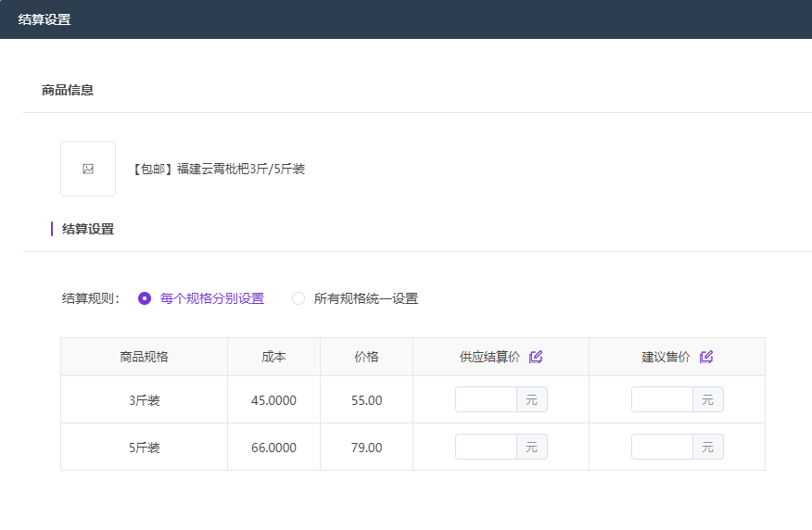
Task: Click the edit icon beside 供应结算价
Action: pos(536,357)
